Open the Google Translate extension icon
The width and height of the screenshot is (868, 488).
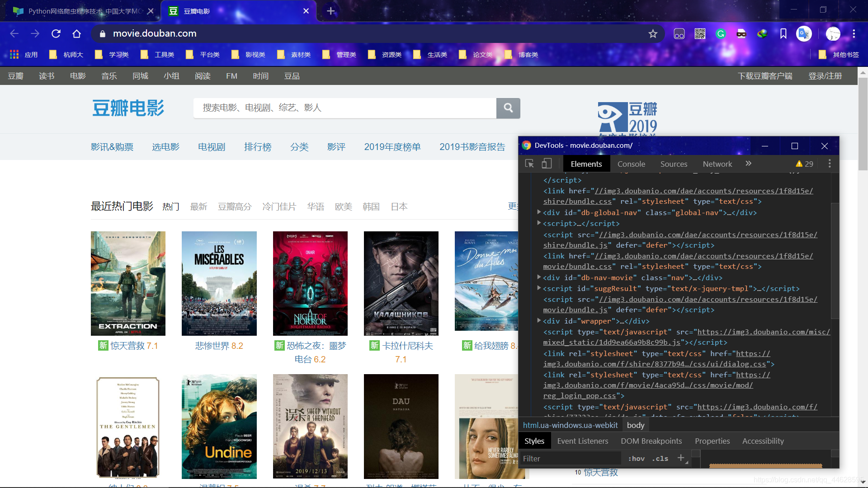click(x=804, y=33)
